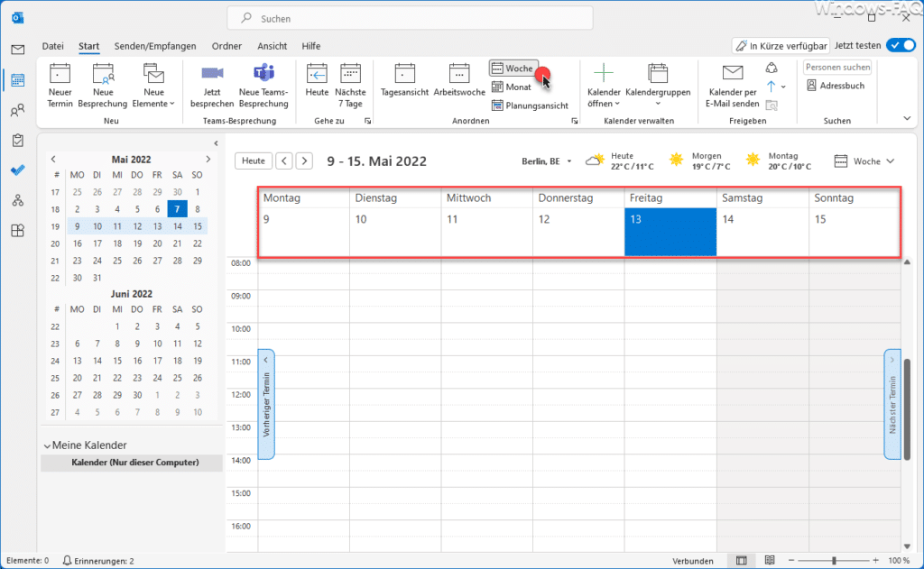
Task: Click the zoom in plus button
Action: pyautogui.click(x=875, y=561)
